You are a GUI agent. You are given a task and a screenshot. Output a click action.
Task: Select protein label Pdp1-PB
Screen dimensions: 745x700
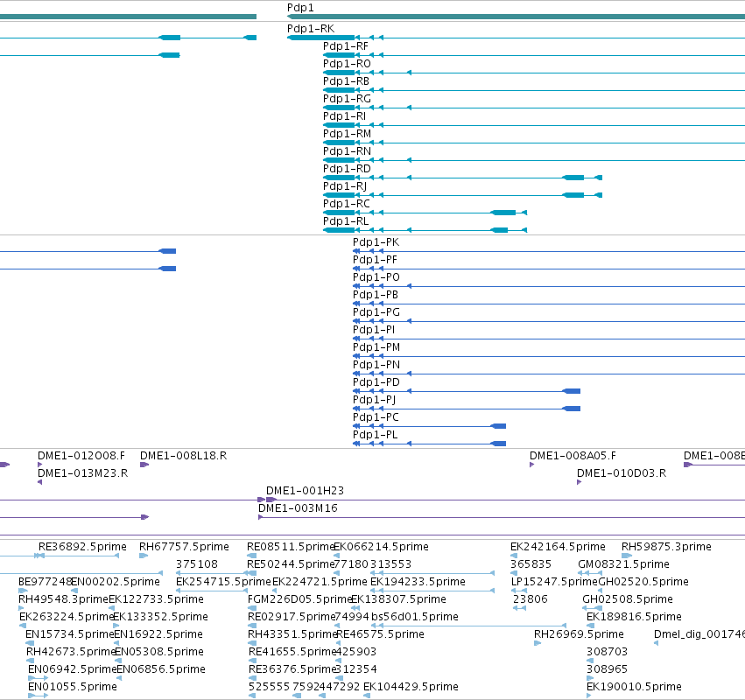pyautogui.click(x=376, y=295)
